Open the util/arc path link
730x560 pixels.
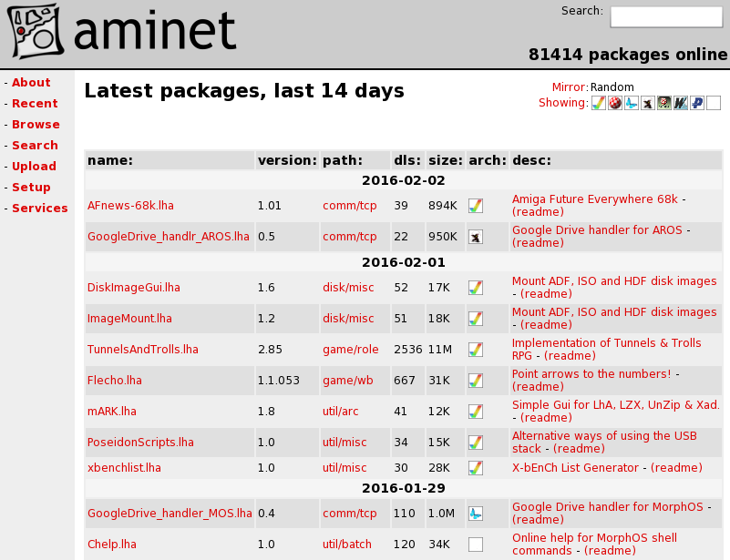pos(340,412)
